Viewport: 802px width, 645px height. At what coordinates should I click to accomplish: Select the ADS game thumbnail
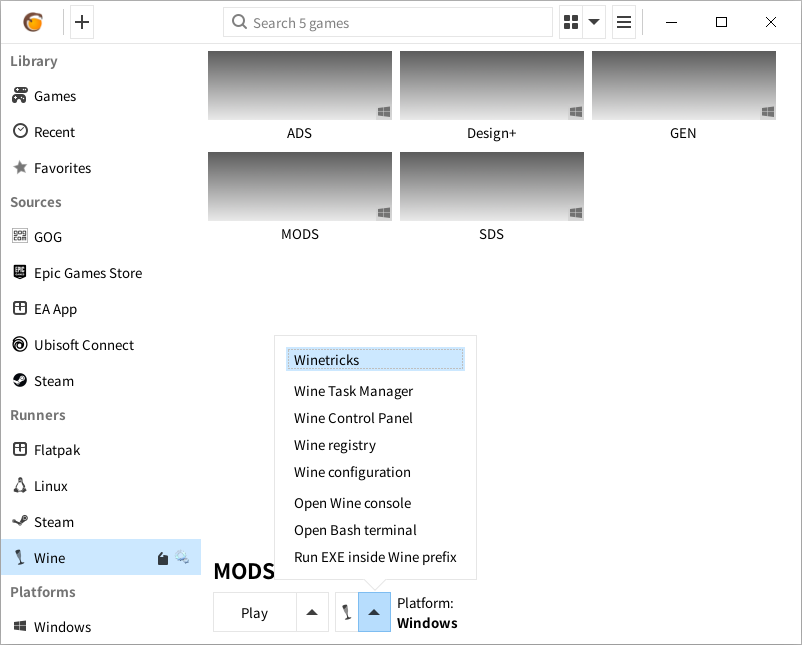pyautogui.click(x=300, y=85)
